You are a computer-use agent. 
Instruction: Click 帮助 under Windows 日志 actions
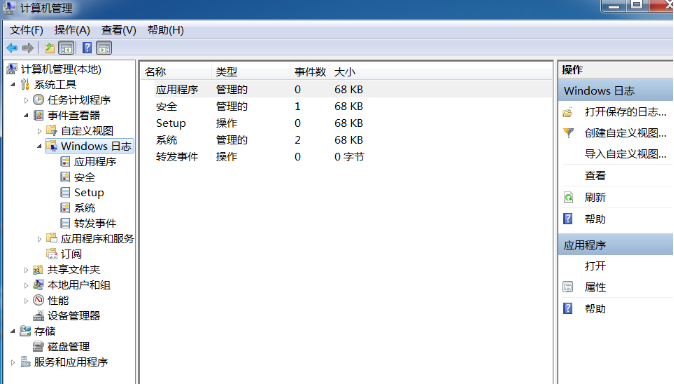[595, 219]
